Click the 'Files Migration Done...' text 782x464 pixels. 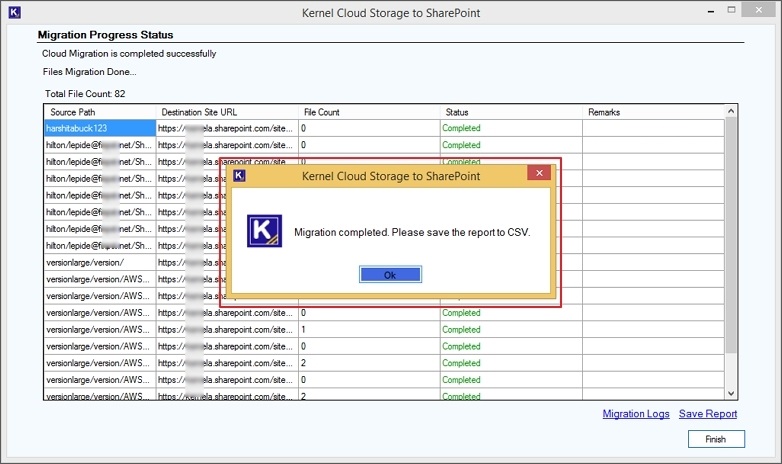coord(90,72)
